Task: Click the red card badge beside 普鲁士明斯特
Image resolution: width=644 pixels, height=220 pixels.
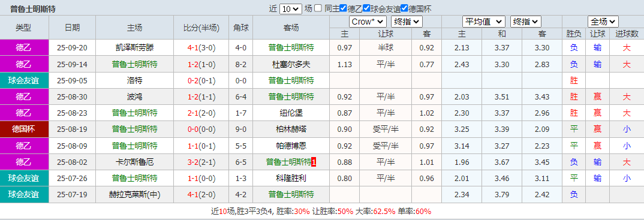Action: (x=314, y=162)
